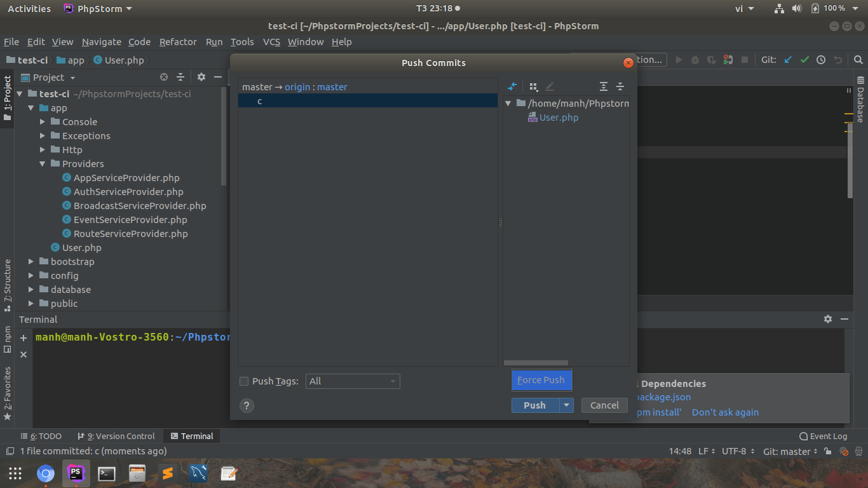Open the 6: TODO tool window tab
The image size is (868, 488).
(41, 436)
